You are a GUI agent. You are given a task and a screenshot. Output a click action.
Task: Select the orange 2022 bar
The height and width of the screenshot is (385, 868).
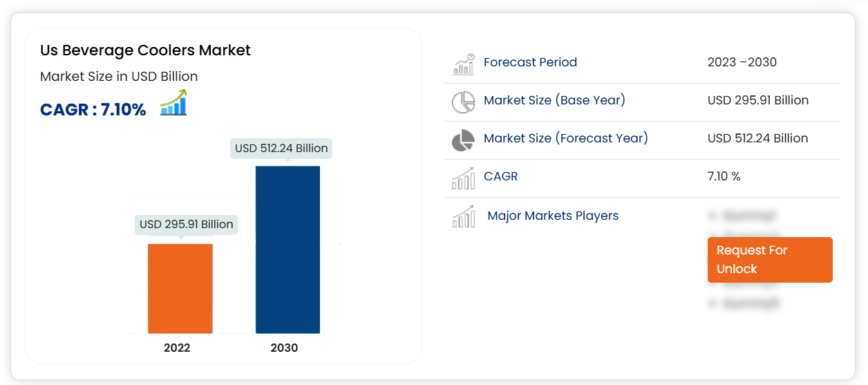(180, 288)
